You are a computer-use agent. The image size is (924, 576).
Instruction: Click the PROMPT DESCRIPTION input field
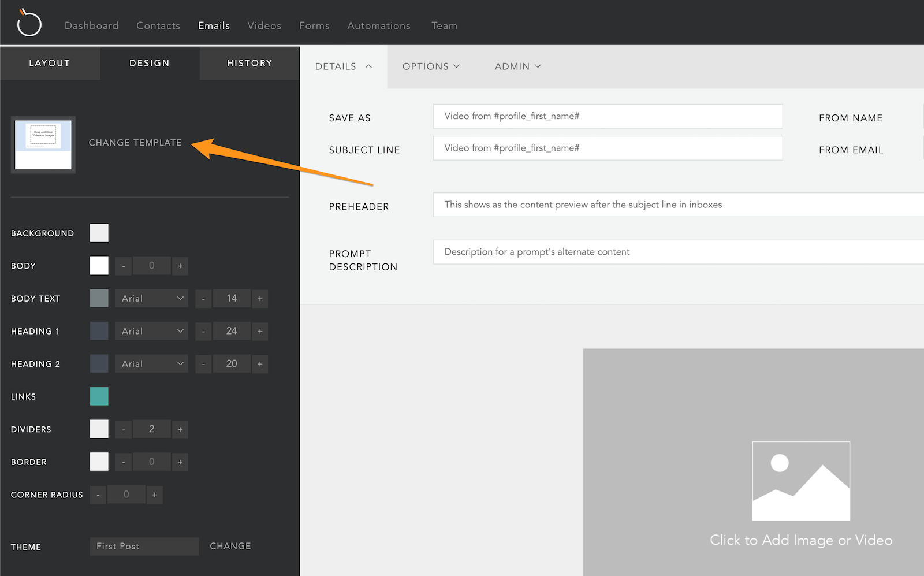pos(679,252)
